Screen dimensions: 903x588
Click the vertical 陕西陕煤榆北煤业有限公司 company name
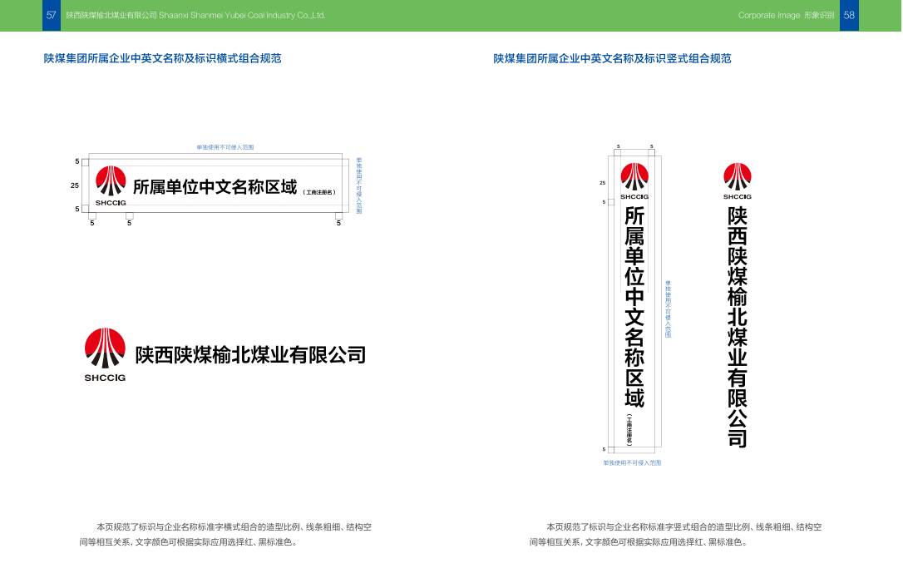738,327
